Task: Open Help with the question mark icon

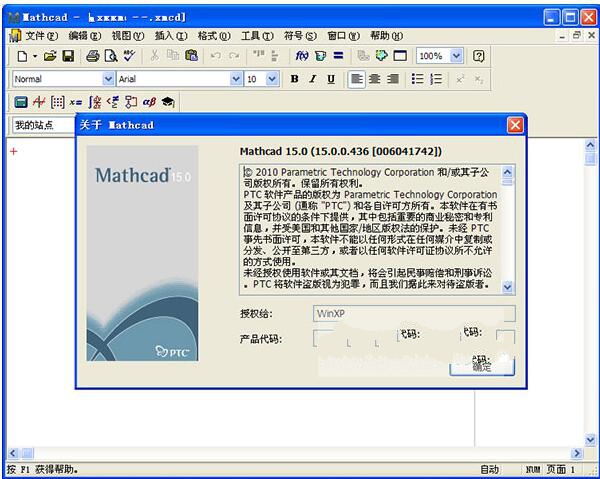Action: (x=478, y=56)
